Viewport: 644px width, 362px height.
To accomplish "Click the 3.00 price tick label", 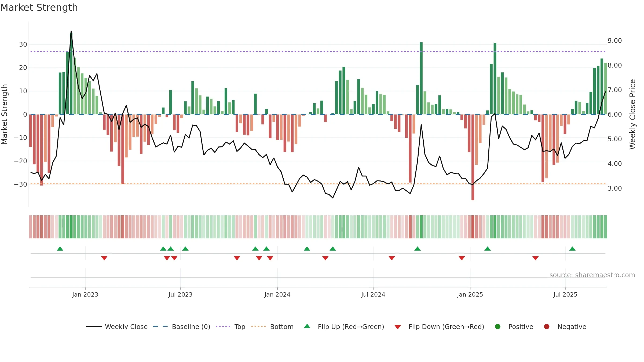I will (615, 188).
